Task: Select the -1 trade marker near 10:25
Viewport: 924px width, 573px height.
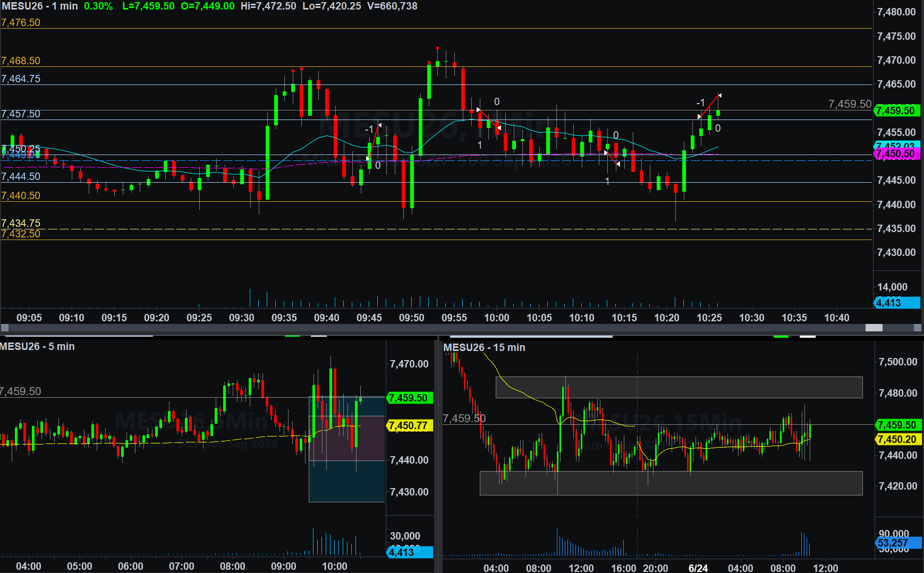Action: point(701,102)
